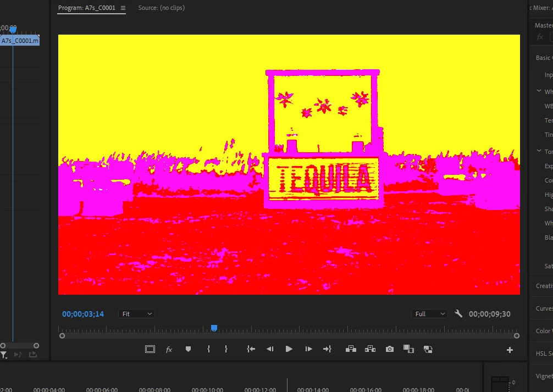Click current timecode 00;00;03;14
The height and width of the screenshot is (392, 553).
coord(83,314)
